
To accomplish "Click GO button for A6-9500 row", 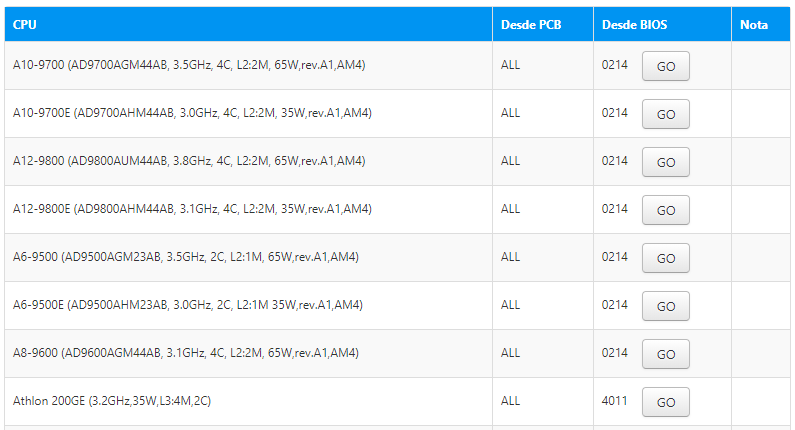I will click(666, 258).
